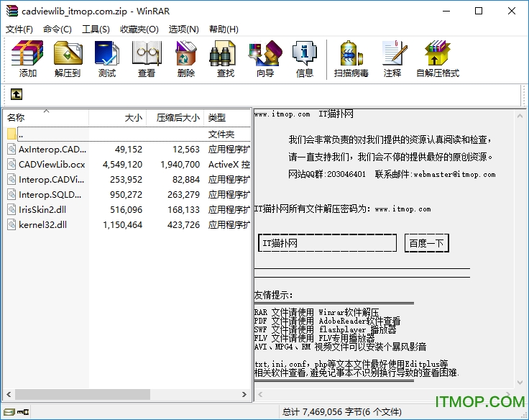Select IrisSkin2.dll file name
This screenshot has height=420, width=529.
[x=42, y=210]
